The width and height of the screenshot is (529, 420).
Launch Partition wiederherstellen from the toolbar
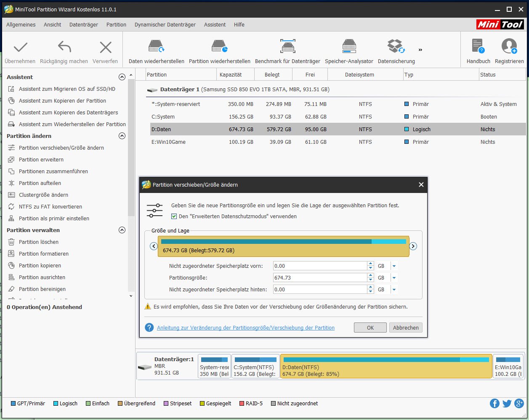(x=219, y=50)
